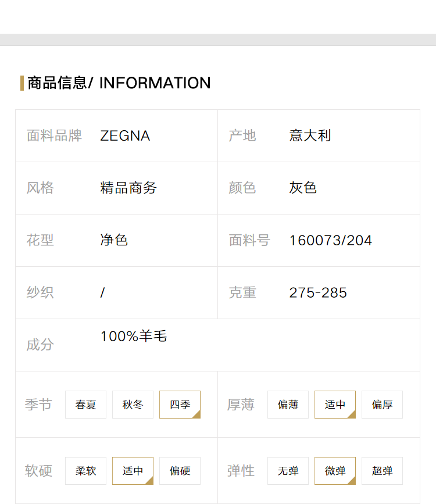Click the 灰色 color value
Viewport: 436px width, 504px height.
[303, 188]
